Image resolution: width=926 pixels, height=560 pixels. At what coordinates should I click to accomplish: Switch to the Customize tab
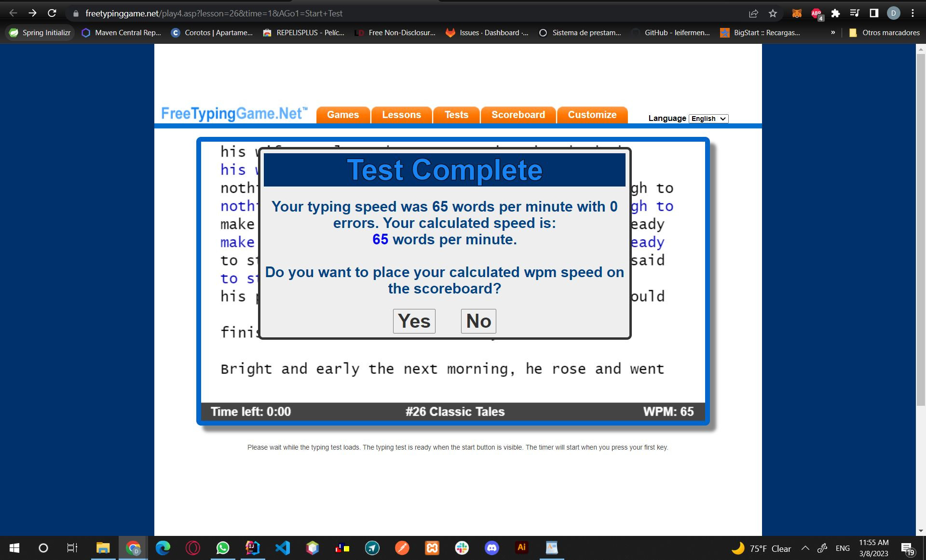(x=592, y=115)
